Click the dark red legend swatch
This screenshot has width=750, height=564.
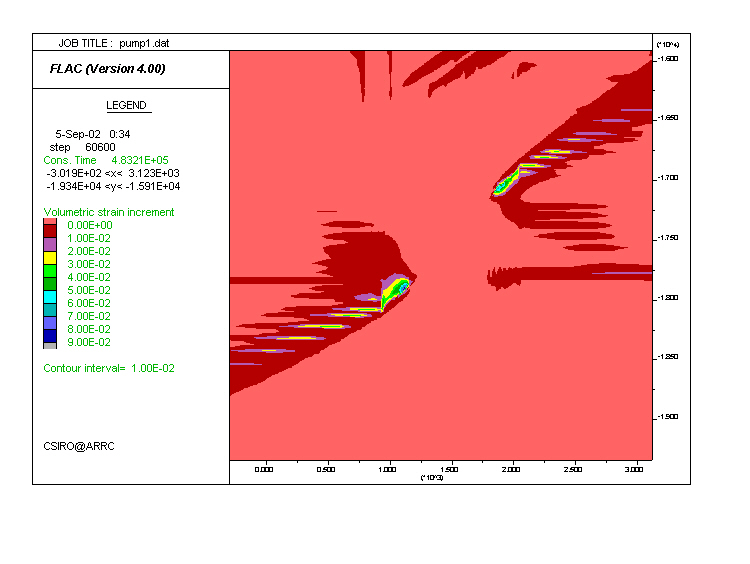point(50,231)
